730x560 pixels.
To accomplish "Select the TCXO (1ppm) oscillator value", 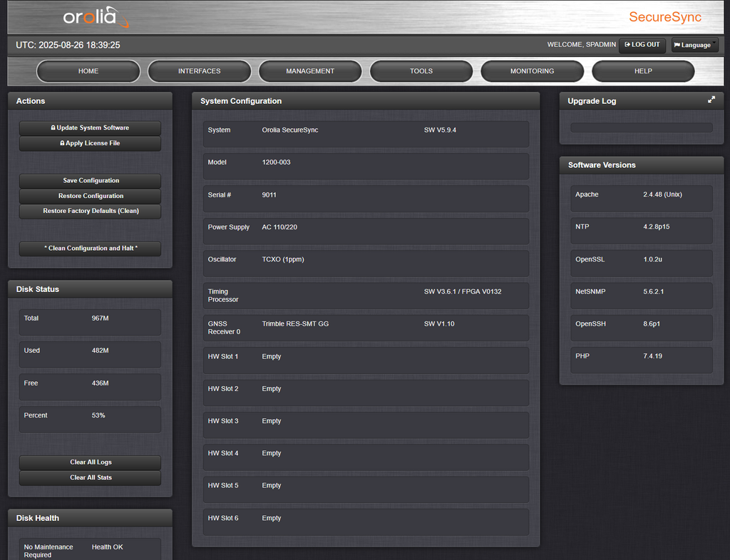I will [x=283, y=259].
